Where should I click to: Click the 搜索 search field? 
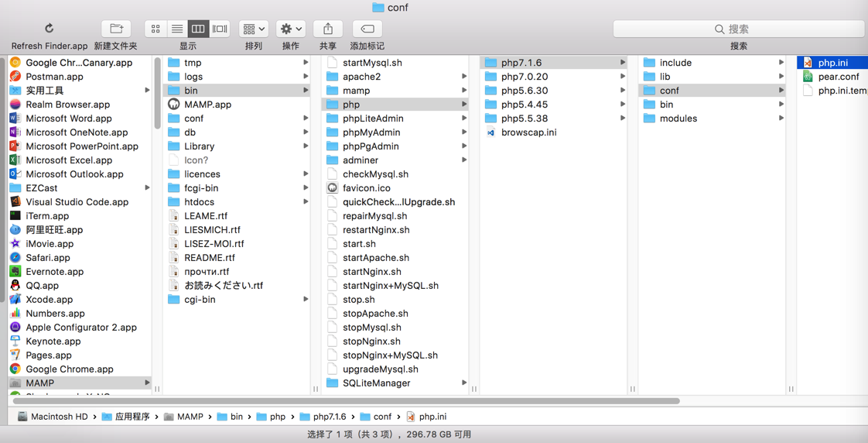(739, 29)
